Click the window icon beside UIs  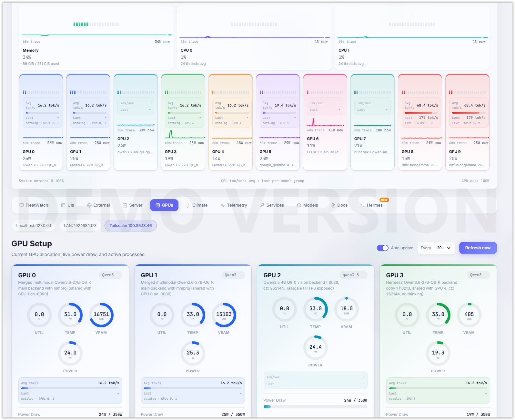[63, 205]
